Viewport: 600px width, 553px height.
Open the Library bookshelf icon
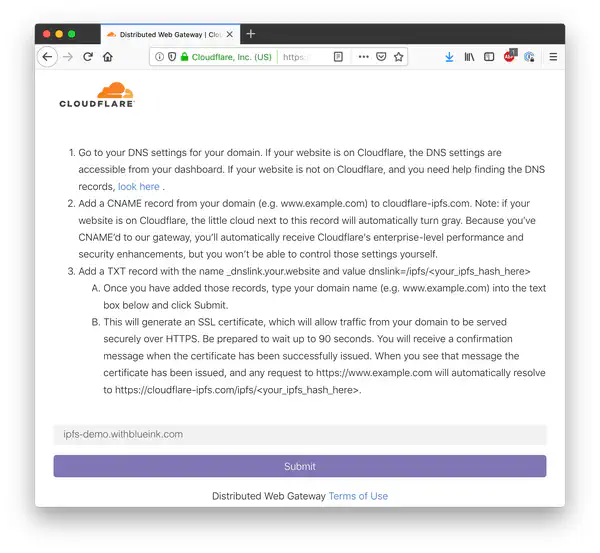pyautogui.click(x=469, y=57)
